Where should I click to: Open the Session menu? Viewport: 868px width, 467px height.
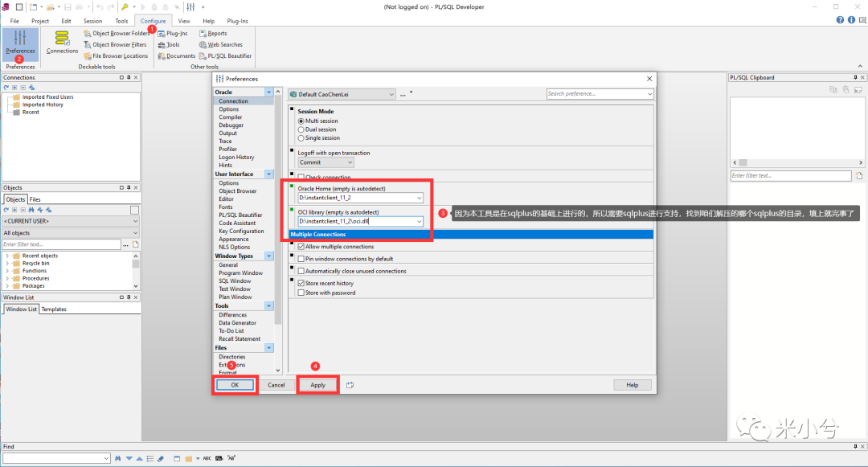92,21
